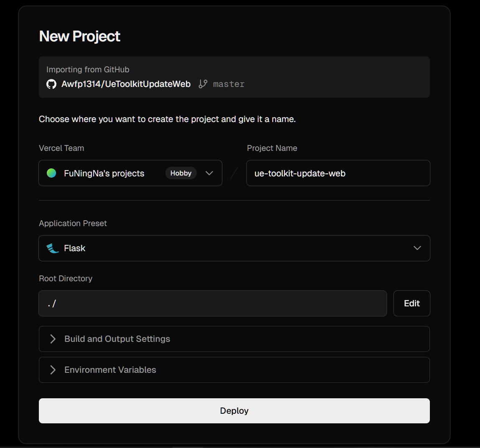
Task: Click the FuNingNa's projects text
Action: click(104, 173)
